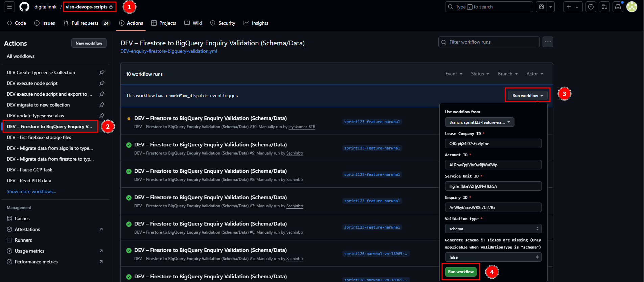This screenshot has height=282, width=644.
Task: Select All workflows in sidebar
Action: click(21, 56)
